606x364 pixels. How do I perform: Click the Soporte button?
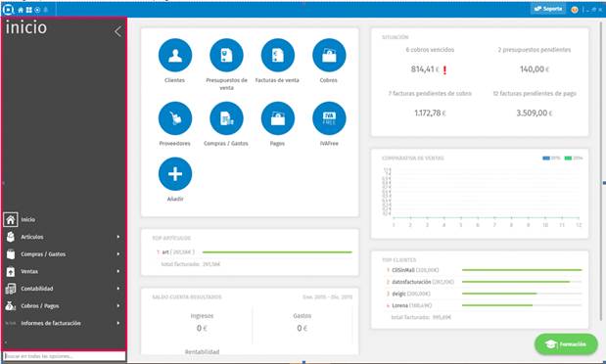[x=548, y=9]
